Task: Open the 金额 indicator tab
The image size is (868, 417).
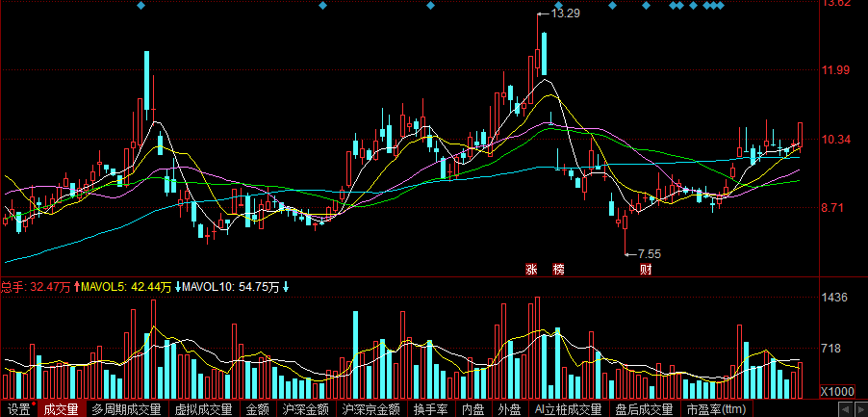Action: [x=257, y=409]
